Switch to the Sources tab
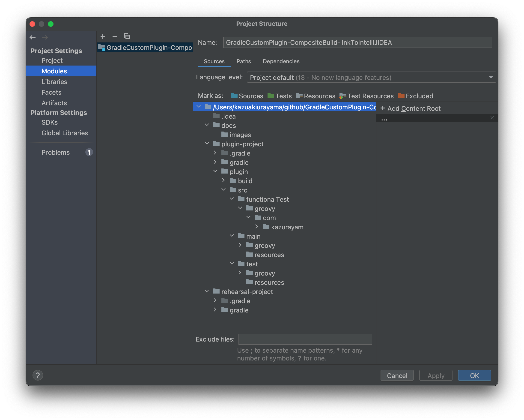 214,61
